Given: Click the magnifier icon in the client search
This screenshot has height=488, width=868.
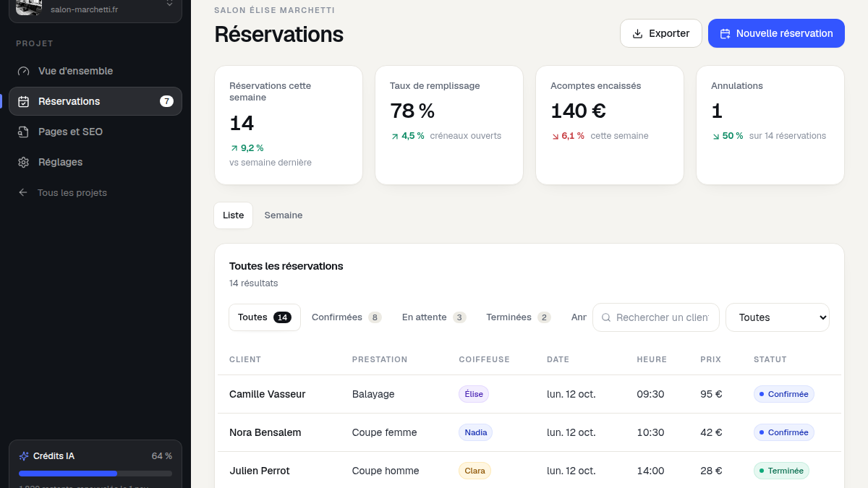Looking at the screenshot, I should point(606,317).
